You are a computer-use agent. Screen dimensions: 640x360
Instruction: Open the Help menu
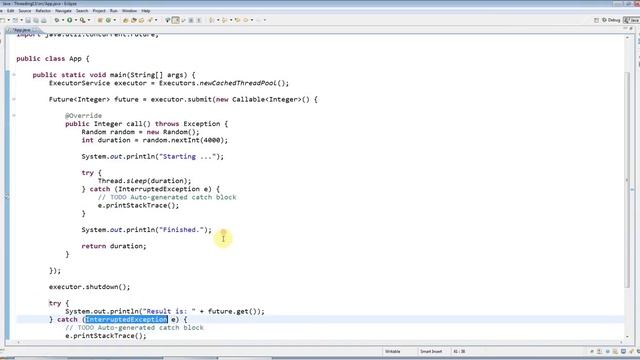(146, 11)
